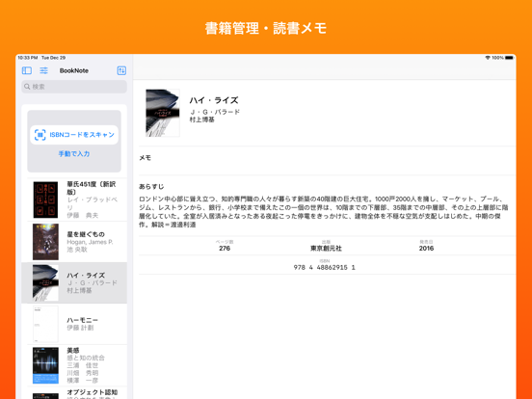Tap the battery status icon
This screenshot has height=399, width=532.
(509, 58)
